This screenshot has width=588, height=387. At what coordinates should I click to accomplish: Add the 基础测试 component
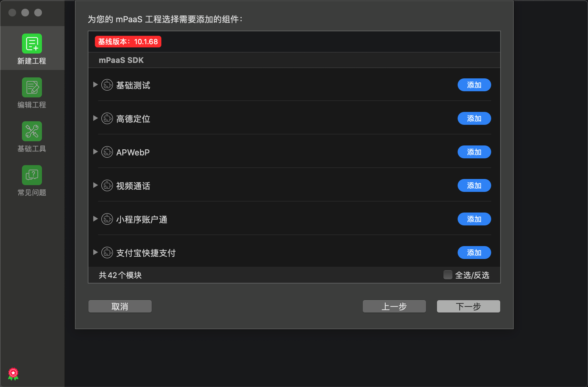click(x=474, y=85)
